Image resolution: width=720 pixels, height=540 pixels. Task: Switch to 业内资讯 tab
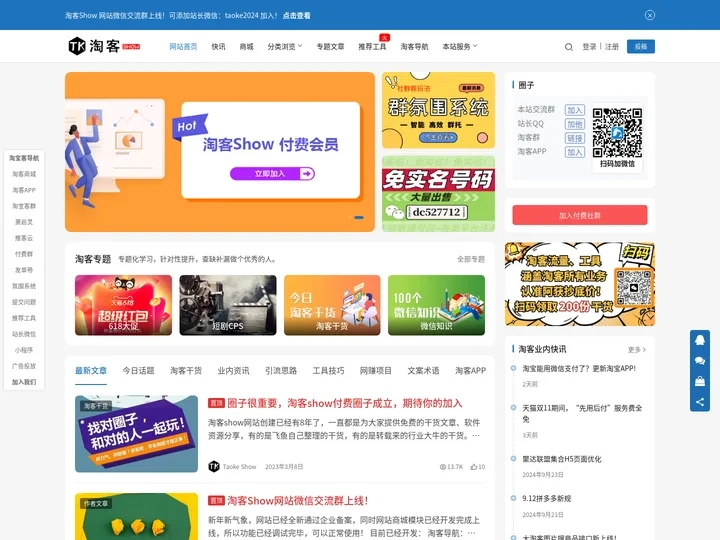point(233,371)
